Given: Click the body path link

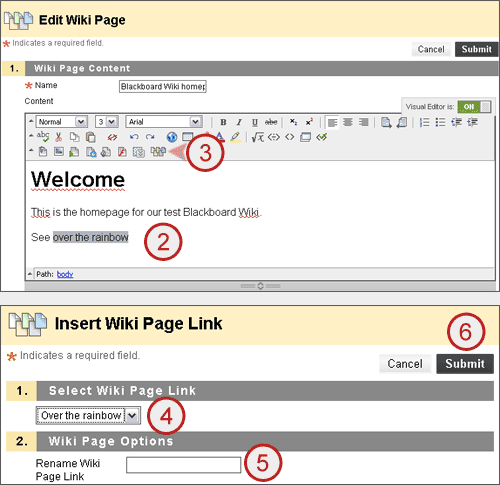Looking at the screenshot, I should pyautogui.click(x=65, y=274).
